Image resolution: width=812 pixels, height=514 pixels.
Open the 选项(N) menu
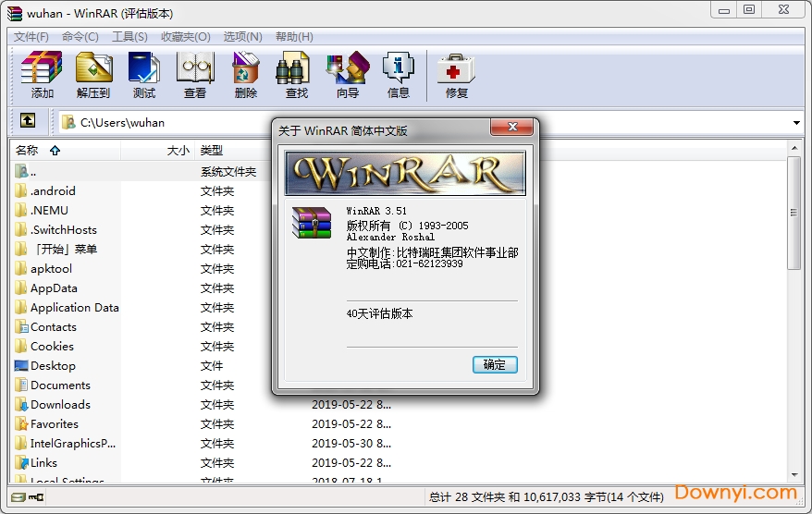tap(242, 37)
